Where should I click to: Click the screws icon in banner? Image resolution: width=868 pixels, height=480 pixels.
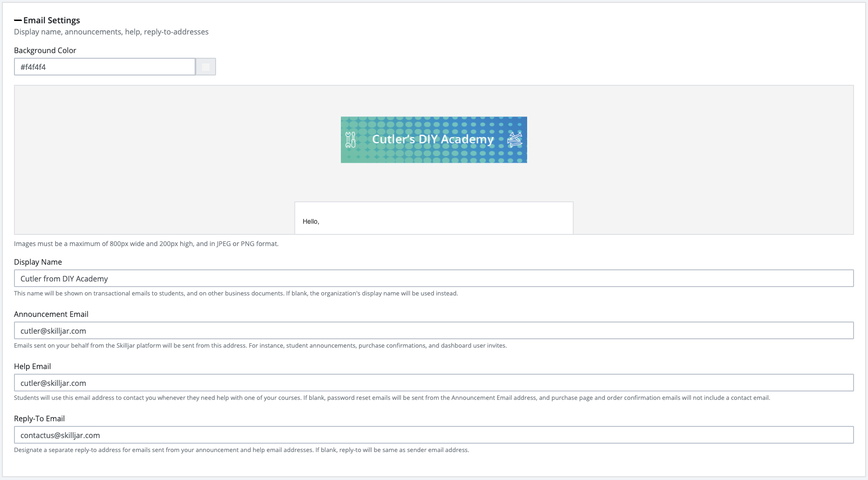[x=515, y=139]
